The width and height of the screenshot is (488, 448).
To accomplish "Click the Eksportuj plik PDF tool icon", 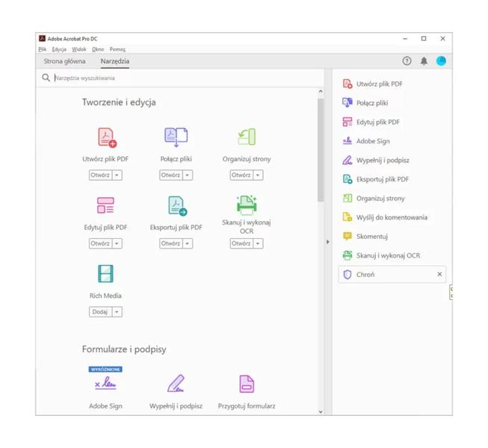I will click(177, 206).
